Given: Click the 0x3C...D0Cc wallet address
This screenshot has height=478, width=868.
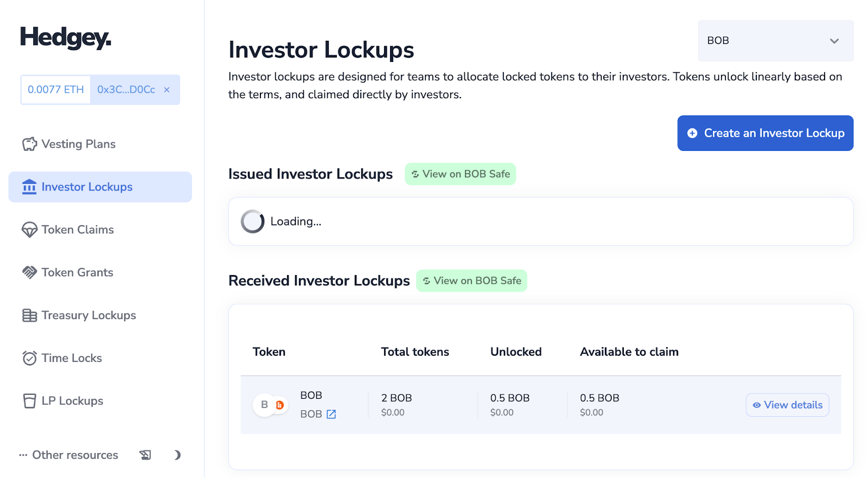Looking at the screenshot, I should coord(126,90).
